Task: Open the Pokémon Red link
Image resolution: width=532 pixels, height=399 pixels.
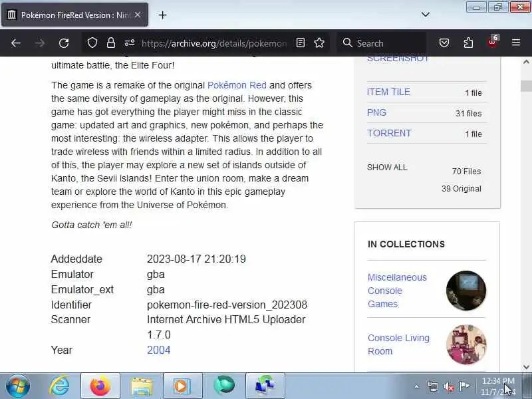Action: [237, 85]
